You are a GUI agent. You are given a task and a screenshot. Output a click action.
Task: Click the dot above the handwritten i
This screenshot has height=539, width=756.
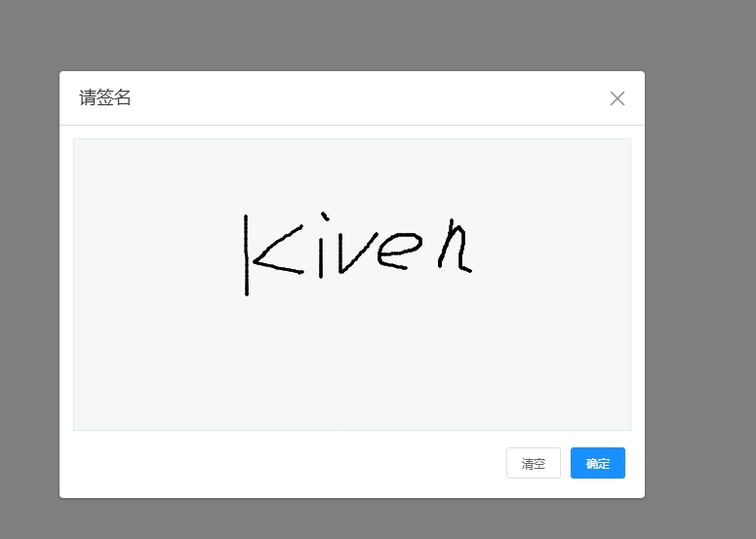click(325, 216)
